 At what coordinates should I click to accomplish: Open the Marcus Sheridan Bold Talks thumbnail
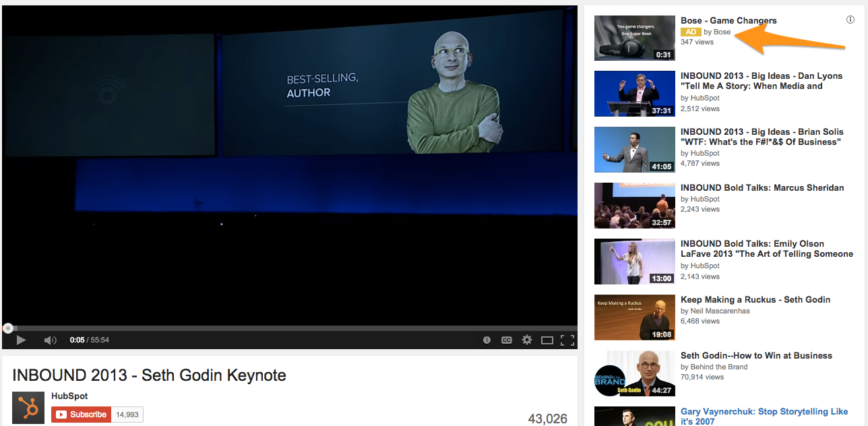point(635,206)
